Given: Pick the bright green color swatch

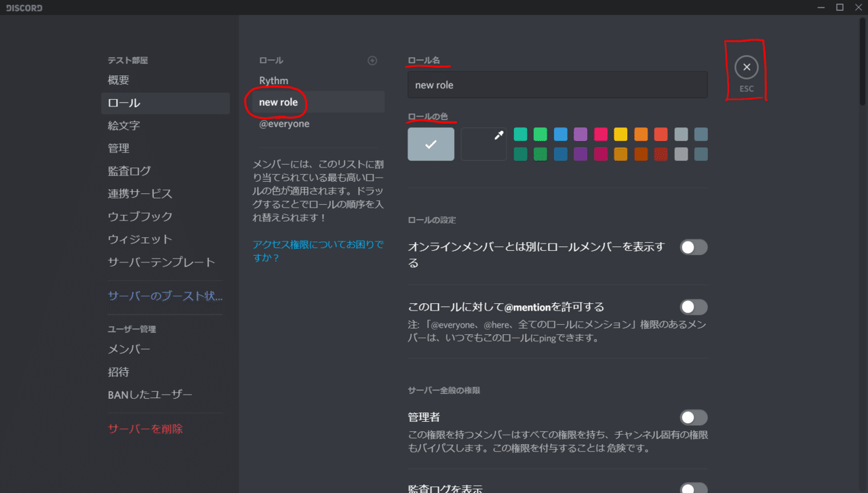Looking at the screenshot, I should (x=540, y=134).
